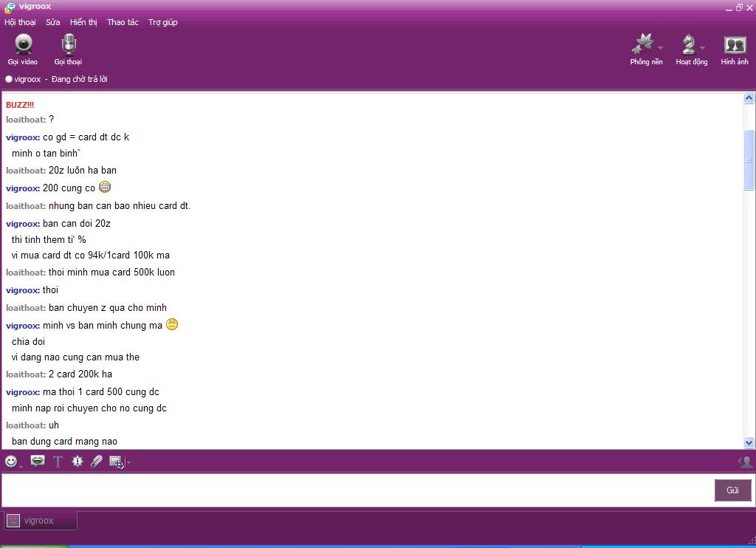Image resolution: width=756 pixels, height=548 pixels.
Task: Open the Hiển thị menu
Action: click(83, 22)
